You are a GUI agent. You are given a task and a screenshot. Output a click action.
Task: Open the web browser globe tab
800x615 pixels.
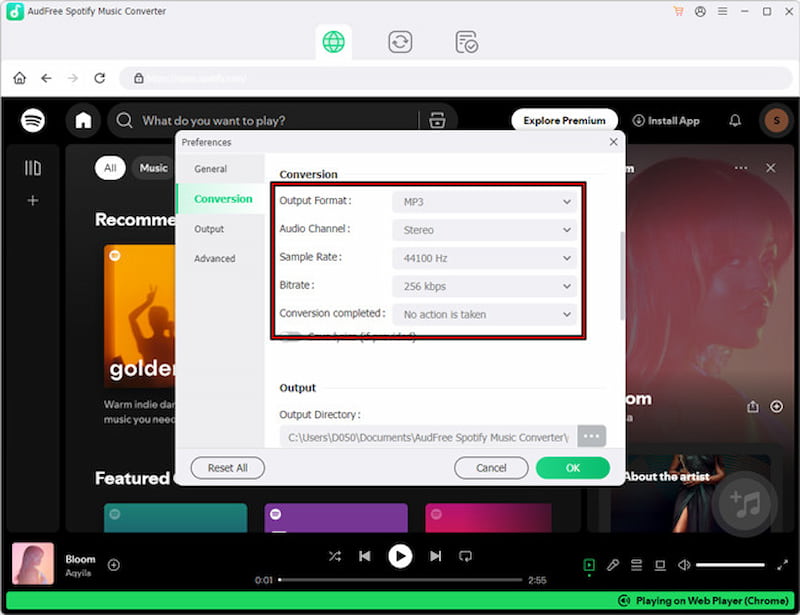click(334, 42)
